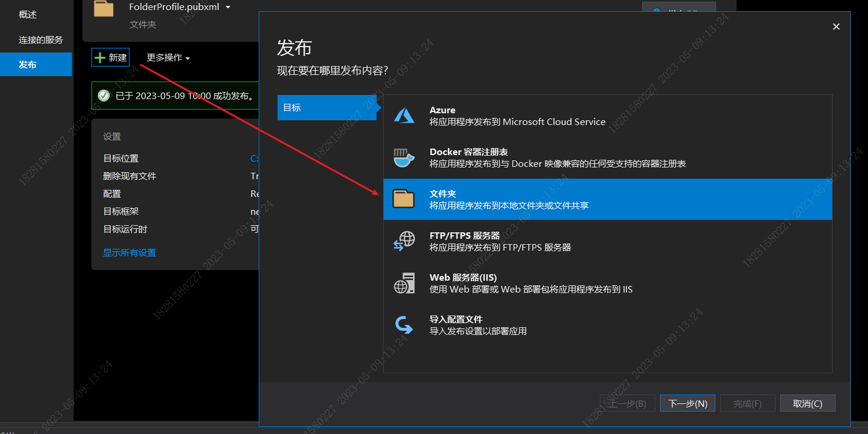Click the green plus icon beside 新建
Viewport: 868px width, 434px height.
[x=100, y=58]
